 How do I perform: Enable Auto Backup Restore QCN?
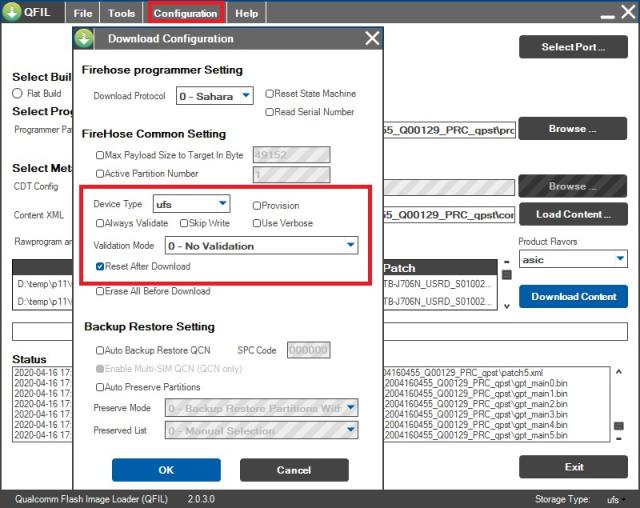100,350
